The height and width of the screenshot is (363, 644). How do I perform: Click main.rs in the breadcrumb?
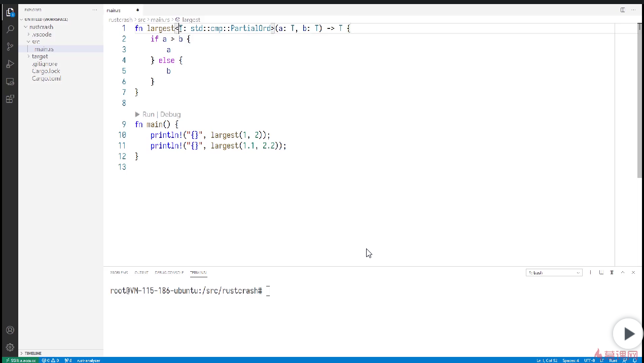tap(160, 20)
